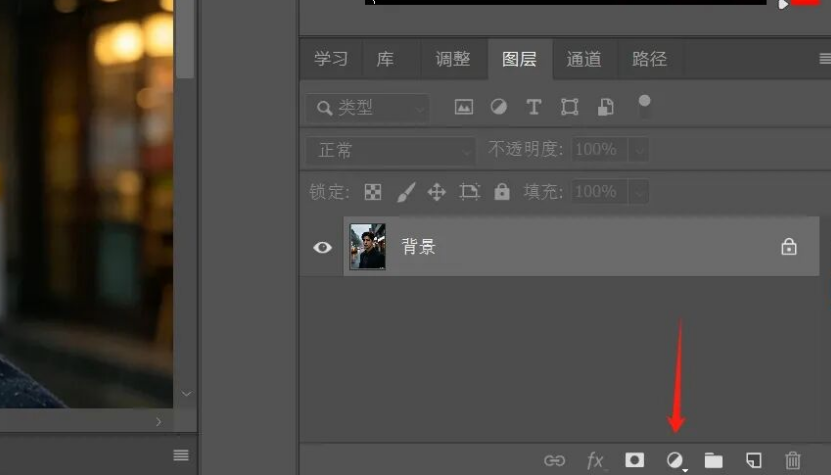831x475 pixels.
Task: Filter layers by pixel layer icon
Action: click(464, 108)
